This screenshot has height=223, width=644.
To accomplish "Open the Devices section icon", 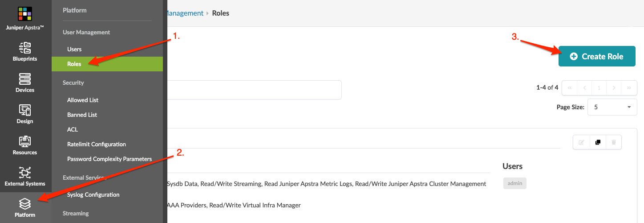I will coord(25,78).
